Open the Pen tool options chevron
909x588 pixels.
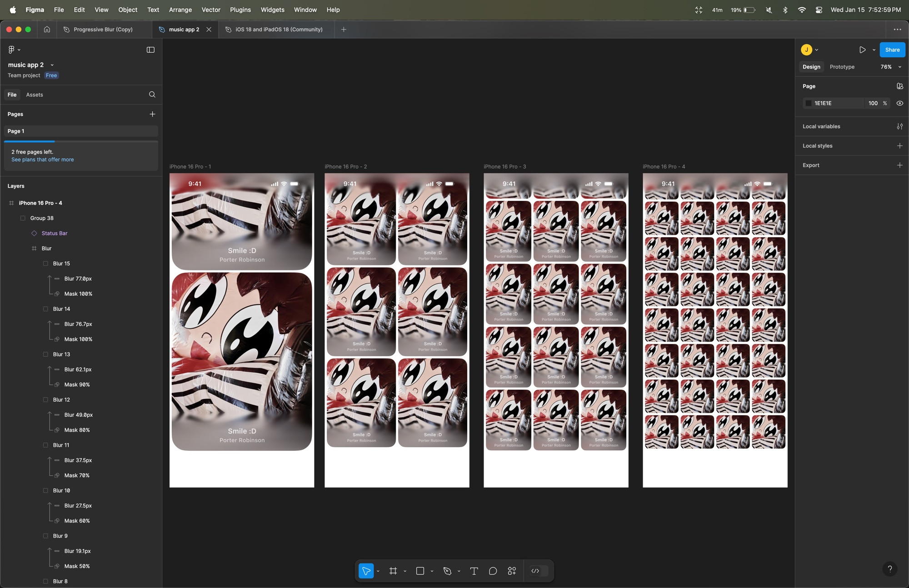click(x=459, y=571)
